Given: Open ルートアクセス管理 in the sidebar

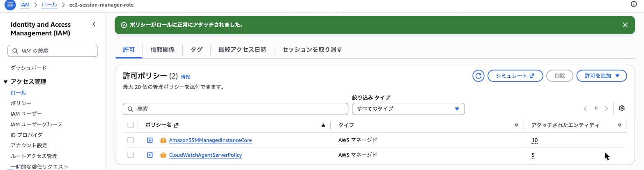Looking at the screenshot, I should coord(34,156).
